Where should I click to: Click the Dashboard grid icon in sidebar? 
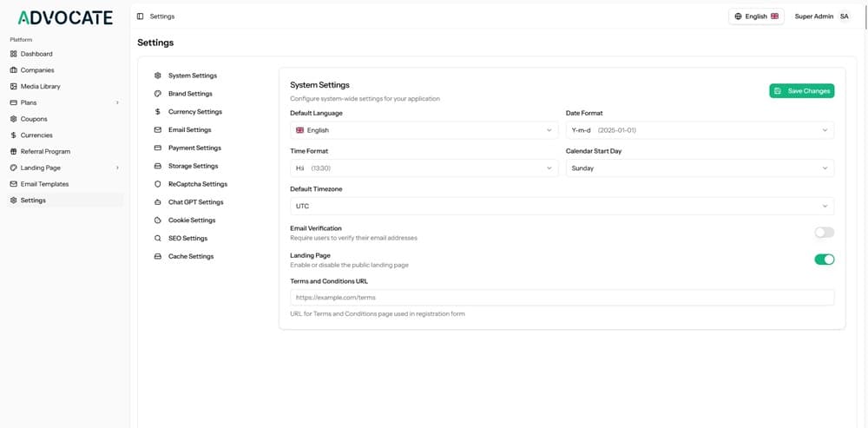tap(14, 54)
